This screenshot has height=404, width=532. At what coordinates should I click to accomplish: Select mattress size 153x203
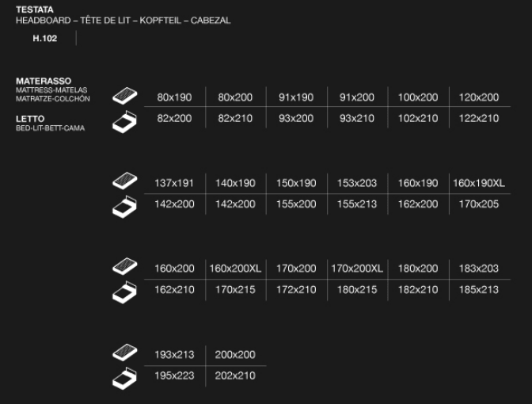(x=357, y=183)
